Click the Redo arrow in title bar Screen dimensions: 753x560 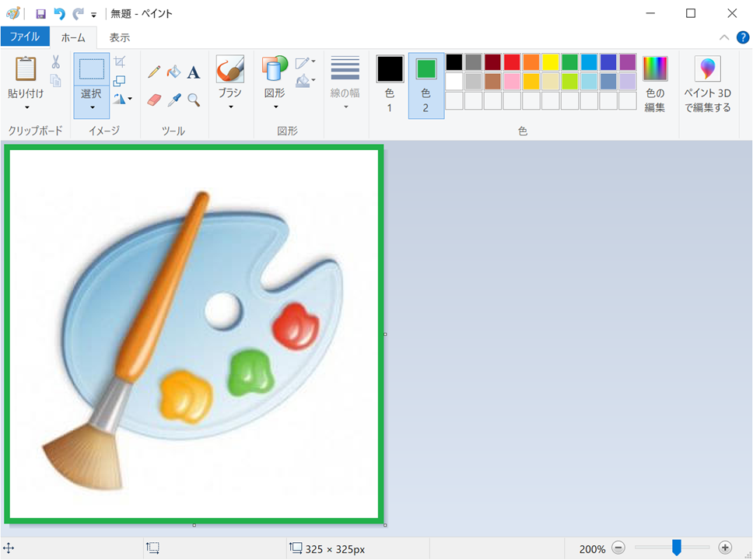[x=77, y=14]
